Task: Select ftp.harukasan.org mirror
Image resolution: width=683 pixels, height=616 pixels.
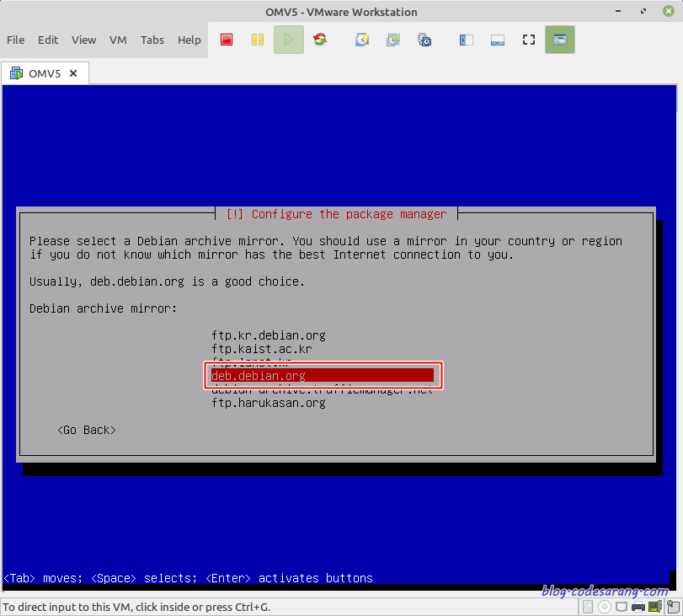Action: [269, 403]
